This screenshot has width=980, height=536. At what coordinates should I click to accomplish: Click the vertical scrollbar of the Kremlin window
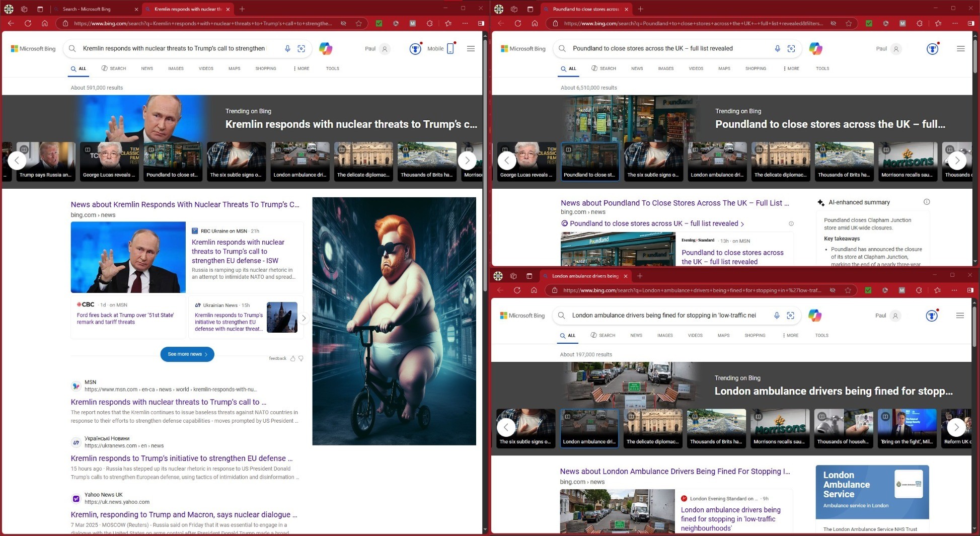485,252
